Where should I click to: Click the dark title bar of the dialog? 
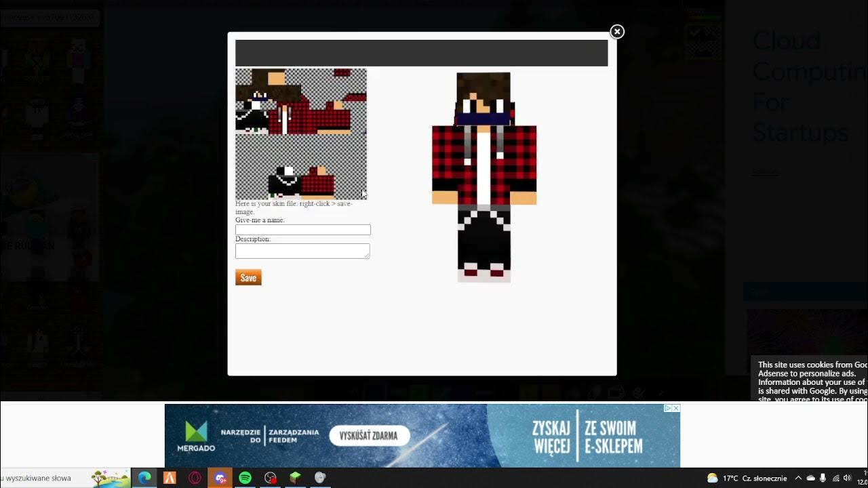coord(421,53)
